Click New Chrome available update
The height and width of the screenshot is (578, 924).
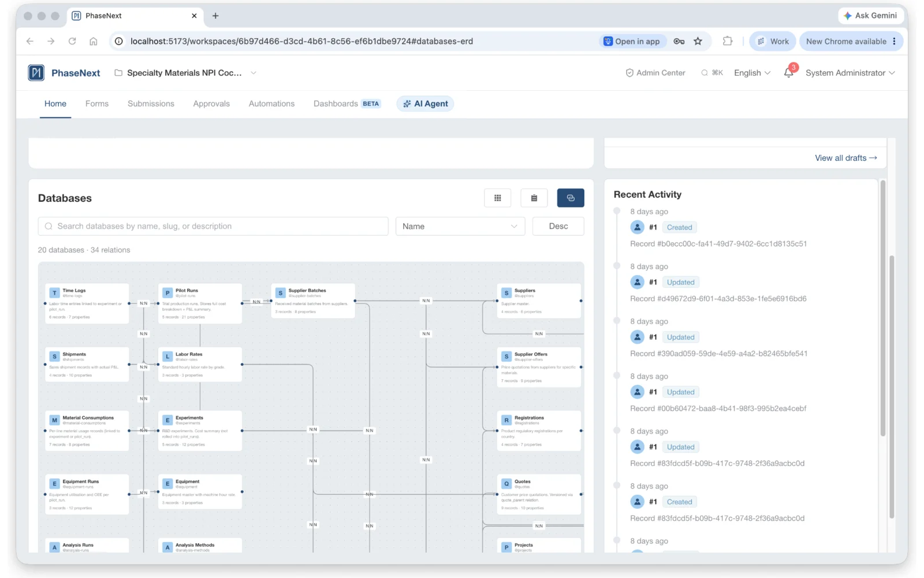846,41
